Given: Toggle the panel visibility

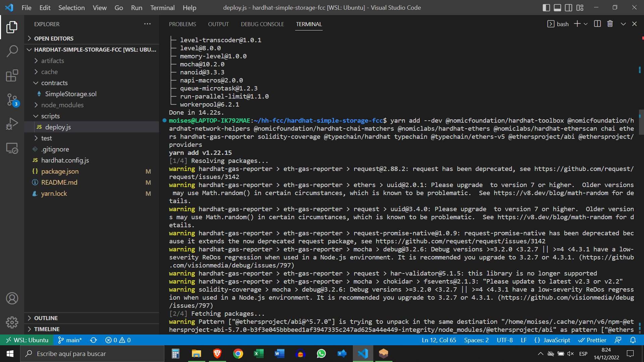Looking at the screenshot, I should [557, 7].
